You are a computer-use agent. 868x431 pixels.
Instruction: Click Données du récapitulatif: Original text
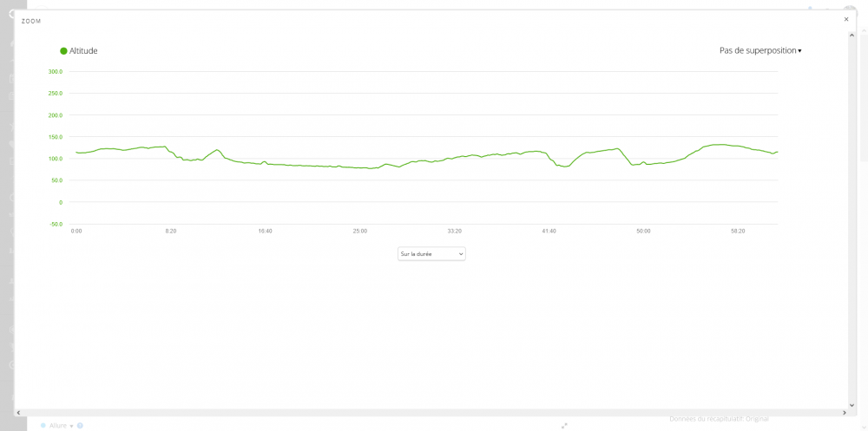click(719, 419)
